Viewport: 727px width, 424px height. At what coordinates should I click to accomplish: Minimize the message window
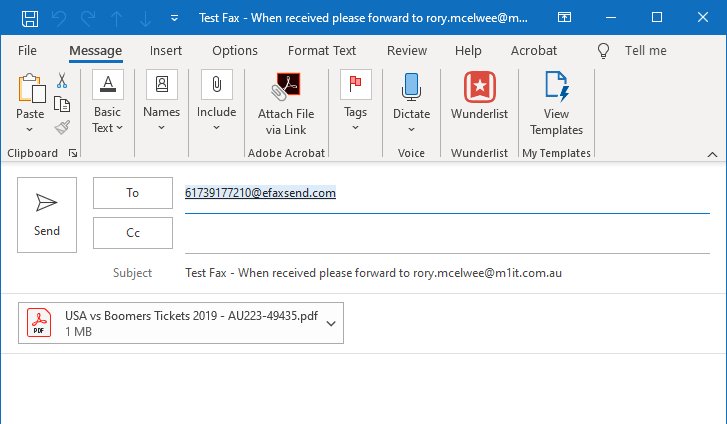point(611,18)
